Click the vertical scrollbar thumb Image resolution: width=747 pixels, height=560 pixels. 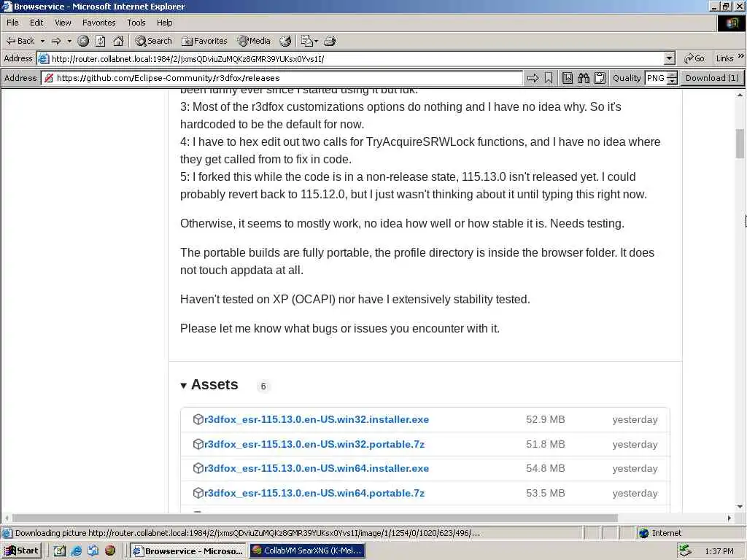(x=740, y=144)
